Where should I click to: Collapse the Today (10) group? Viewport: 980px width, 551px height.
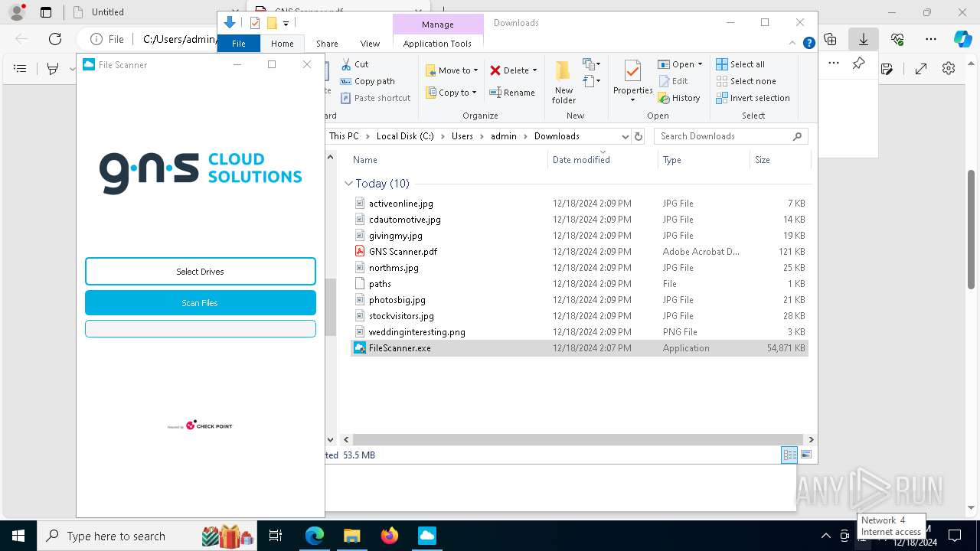(348, 184)
